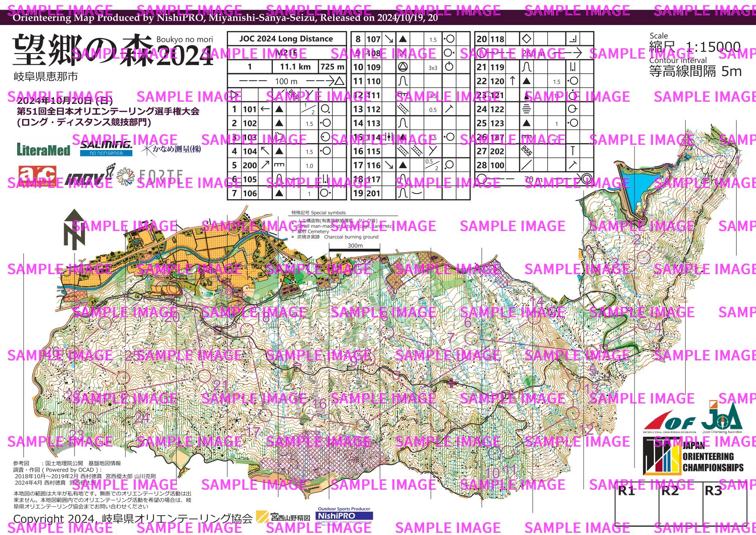The image size is (756, 535).
Task: Click the north arrow in control 120 row
Action: (512, 81)
